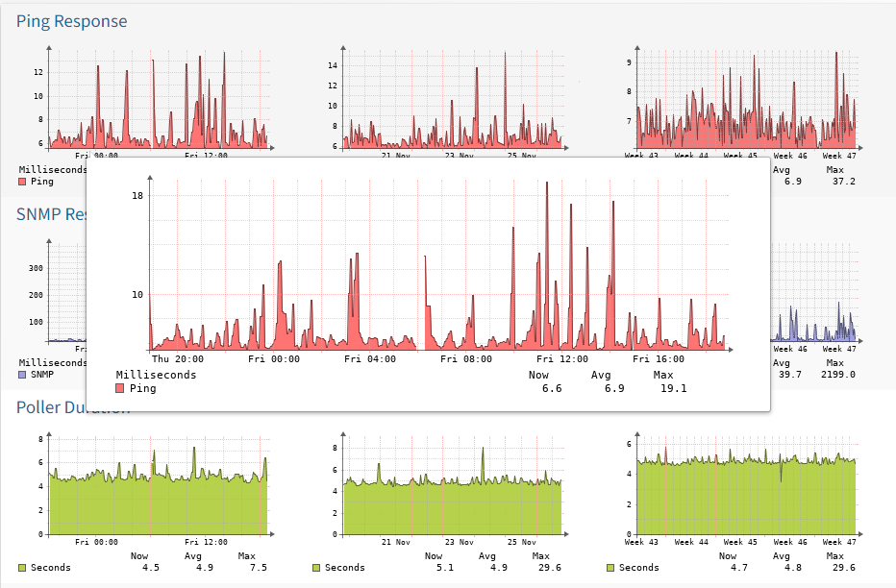896x588 pixels.
Task: Click the SNMP legend label
Action: click(42, 375)
